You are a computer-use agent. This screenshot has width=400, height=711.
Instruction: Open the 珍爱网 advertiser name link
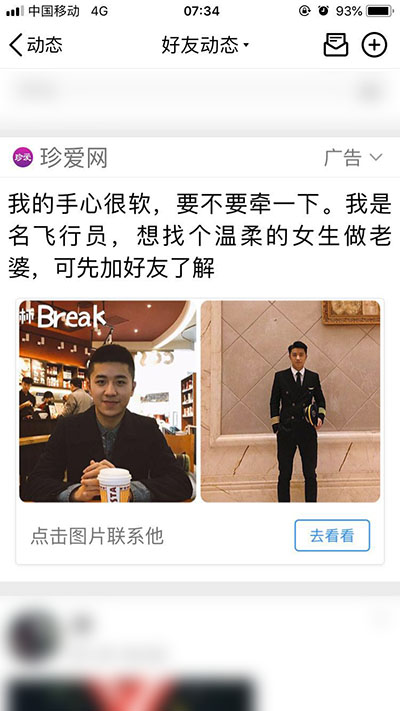coord(73,158)
